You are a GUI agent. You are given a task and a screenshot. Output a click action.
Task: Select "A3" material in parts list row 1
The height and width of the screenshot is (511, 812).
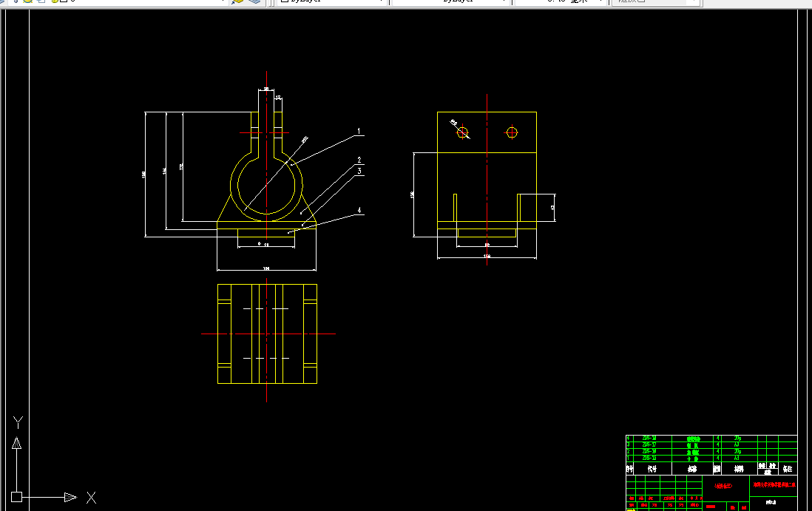pyautogui.click(x=737, y=458)
